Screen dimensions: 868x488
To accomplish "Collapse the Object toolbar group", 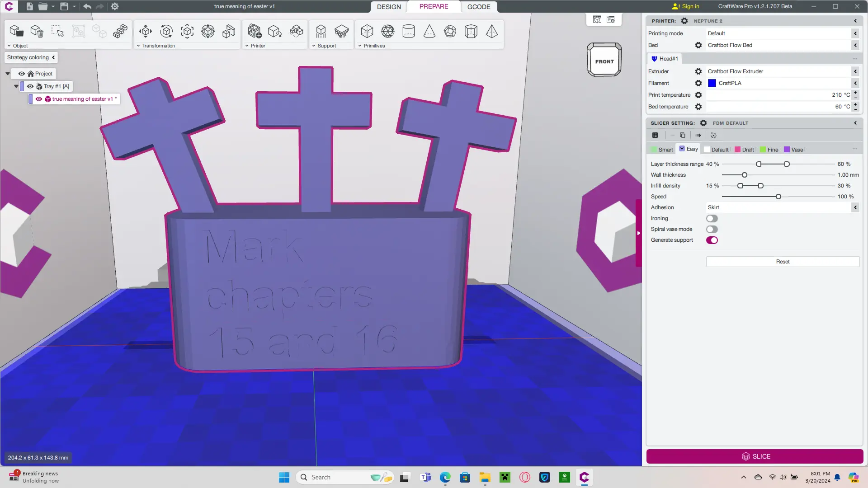I will [x=9, y=46].
